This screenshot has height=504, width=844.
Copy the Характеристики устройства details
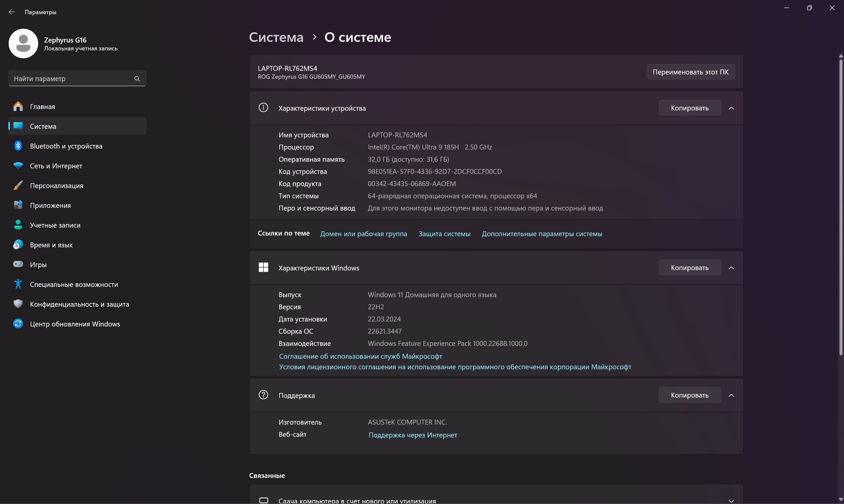point(690,108)
